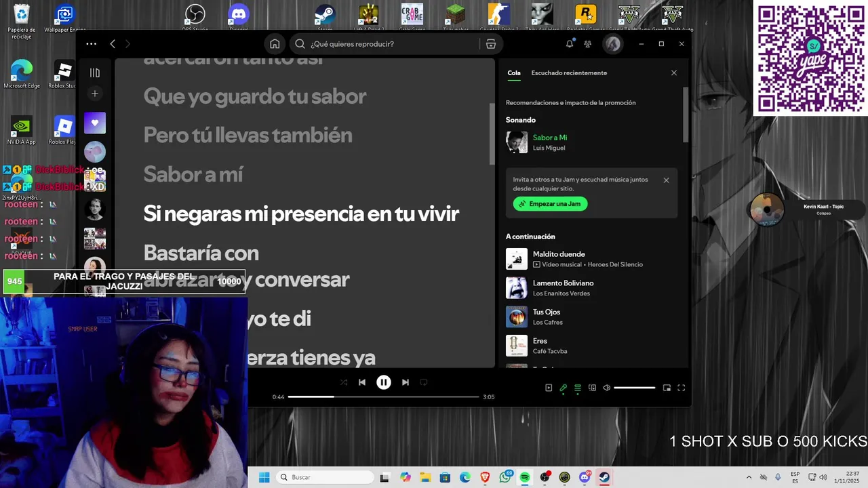Image resolution: width=868 pixels, height=488 pixels.
Task: Jump to lyric Pero tú llevas también
Action: pos(248,135)
